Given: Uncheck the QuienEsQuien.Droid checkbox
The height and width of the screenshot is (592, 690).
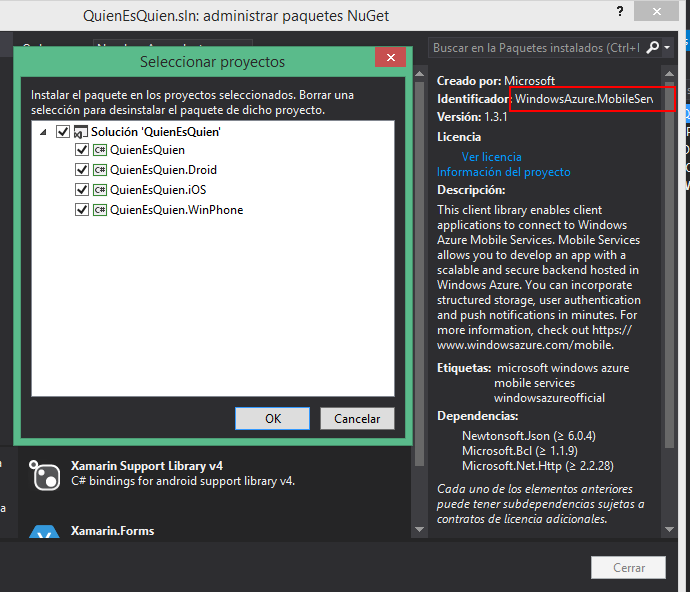Looking at the screenshot, I should click(82, 169).
